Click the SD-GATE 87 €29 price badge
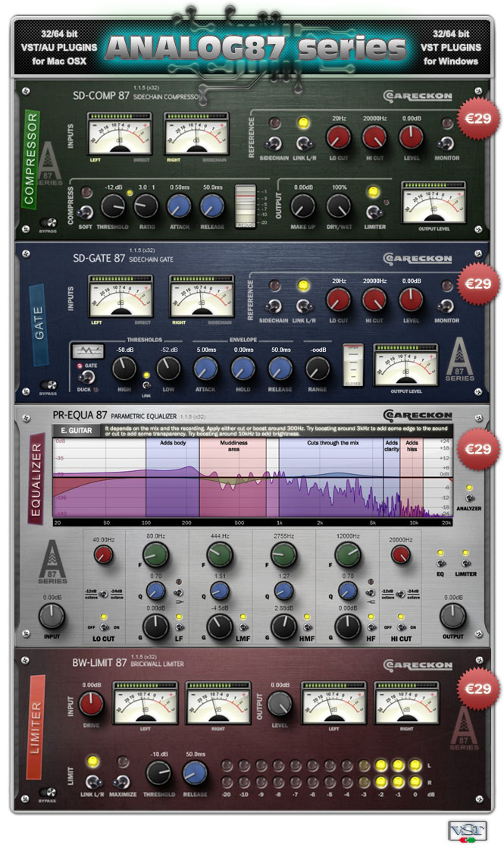504x851 pixels. [478, 284]
